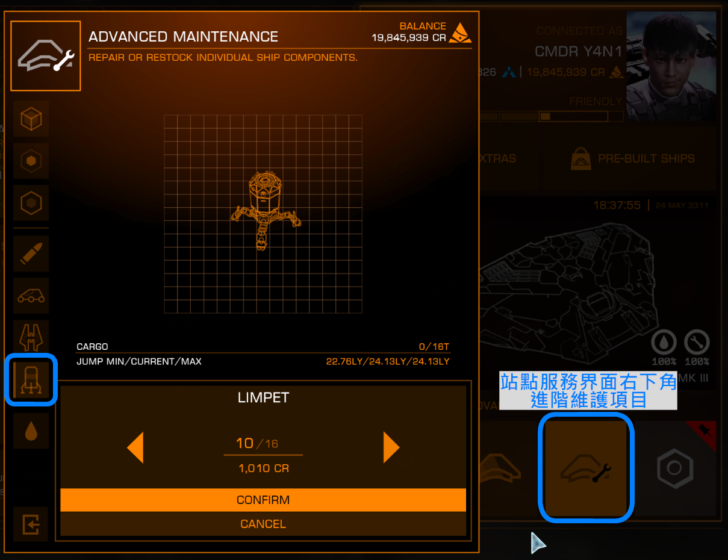Click the 1,010 CR limpet cost
The width and height of the screenshot is (728, 560).
[264, 468]
